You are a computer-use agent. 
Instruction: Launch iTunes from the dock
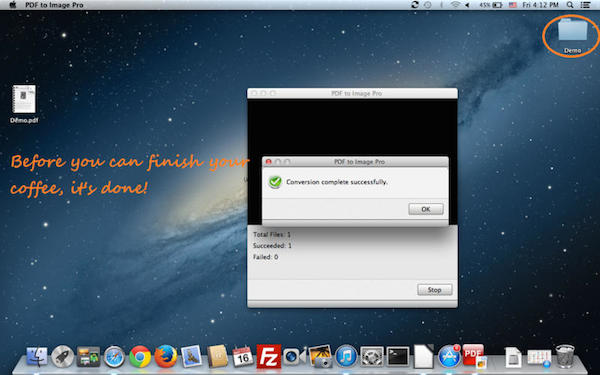coord(346,357)
